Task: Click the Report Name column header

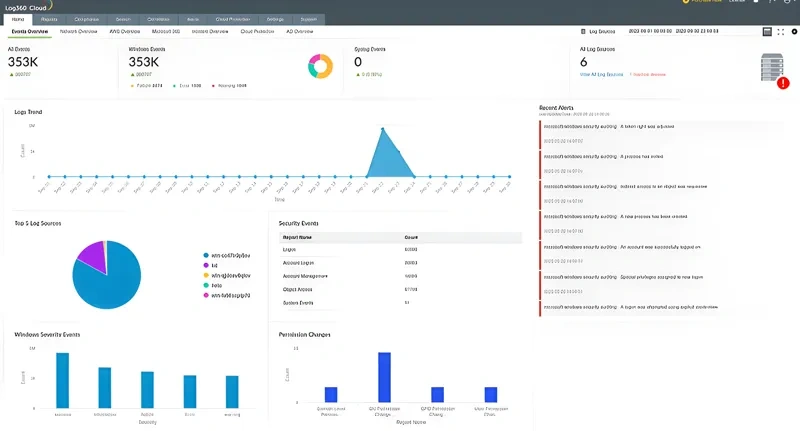Action: (x=297, y=237)
